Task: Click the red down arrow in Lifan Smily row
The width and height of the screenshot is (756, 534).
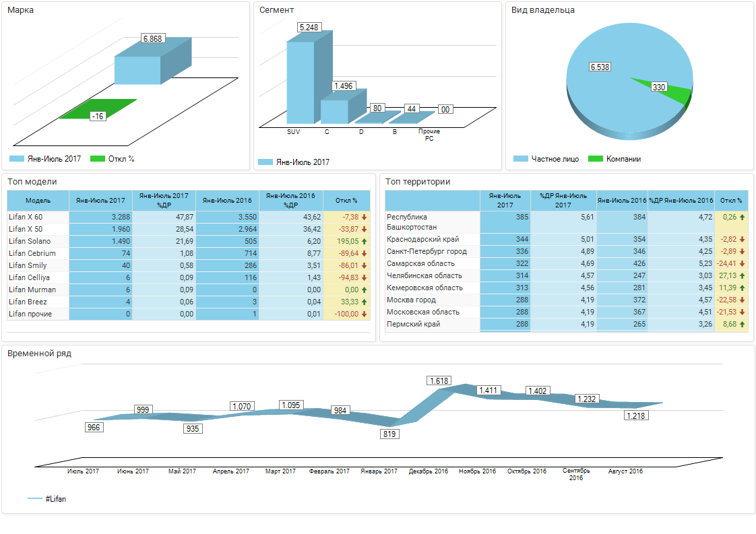Action: pyautogui.click(x=365, y=265)
